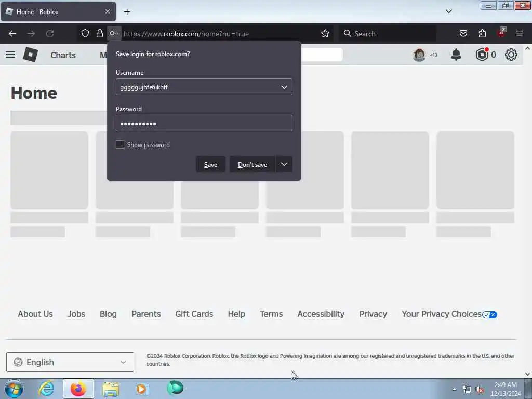Viewport: 532px width, 399px height.
Task: Click the Don't save button
Action: point(252,164)
